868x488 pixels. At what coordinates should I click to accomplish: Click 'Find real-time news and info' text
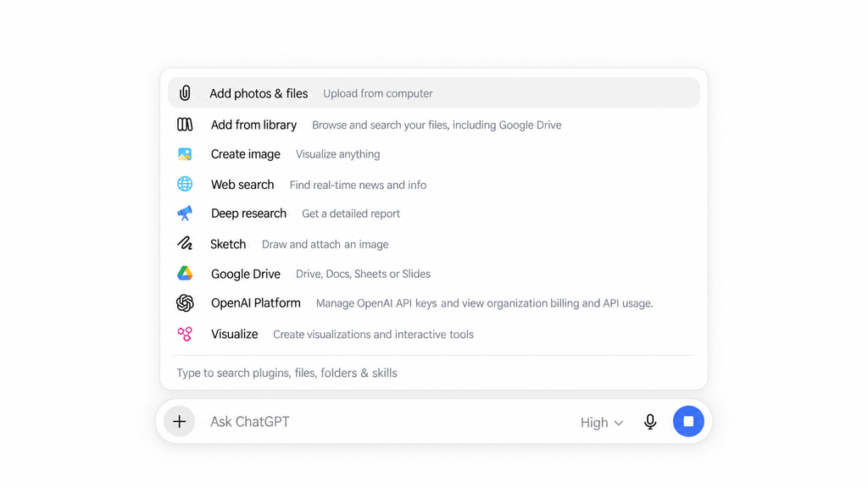359,185
